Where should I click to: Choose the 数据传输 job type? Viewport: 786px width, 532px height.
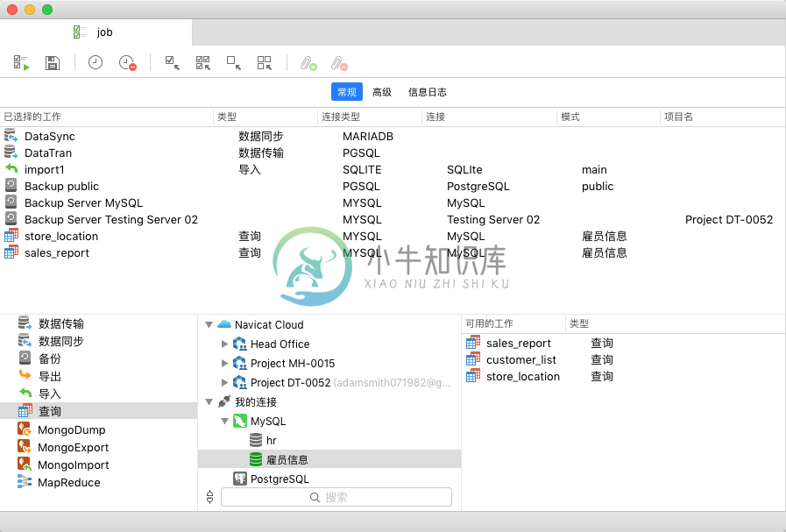tap(99, 324)
